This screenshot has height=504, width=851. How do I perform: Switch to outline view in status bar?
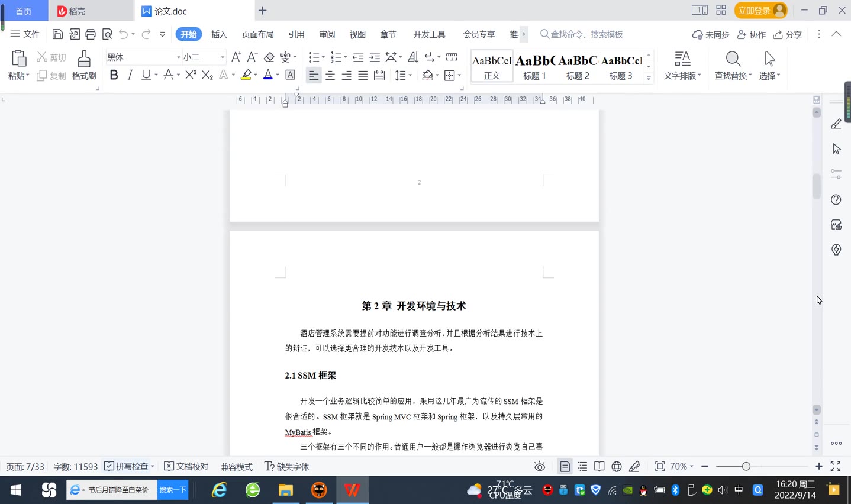(583, 467)
